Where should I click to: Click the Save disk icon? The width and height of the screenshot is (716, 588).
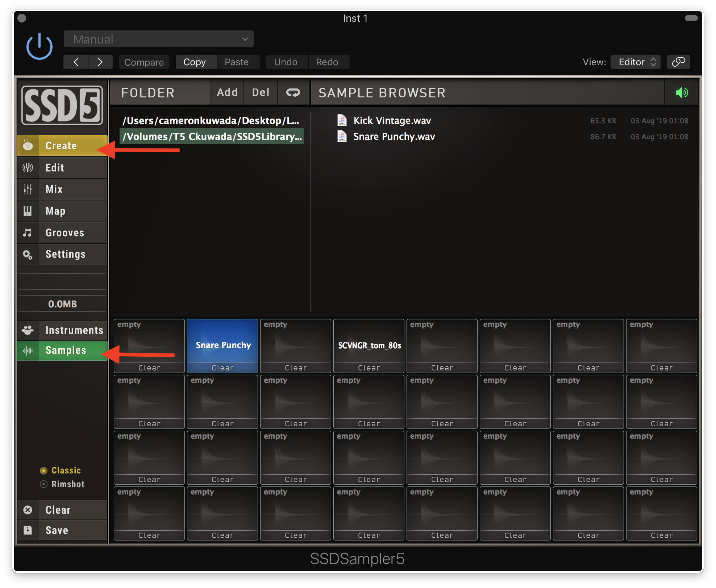[x=28, y=530]
